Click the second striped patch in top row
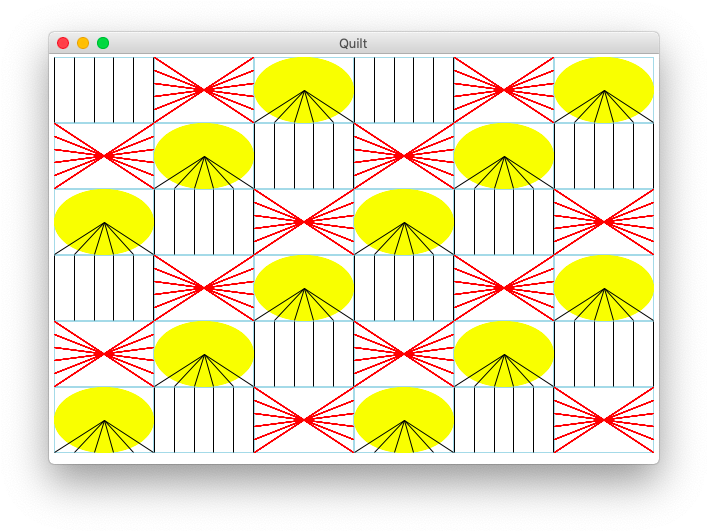This screenshot has height=531, width=707. pyautogui.click(x=404, y=90)
